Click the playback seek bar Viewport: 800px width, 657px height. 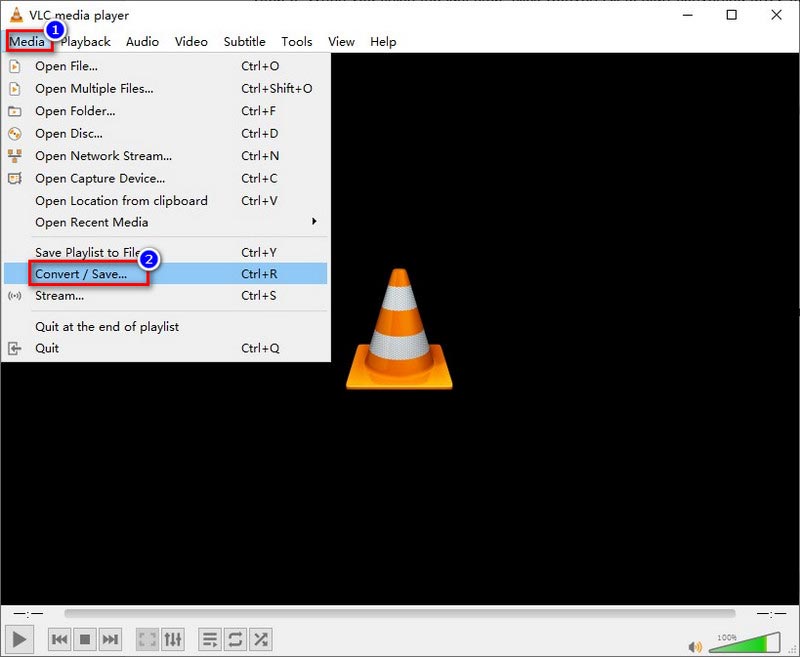400,613
